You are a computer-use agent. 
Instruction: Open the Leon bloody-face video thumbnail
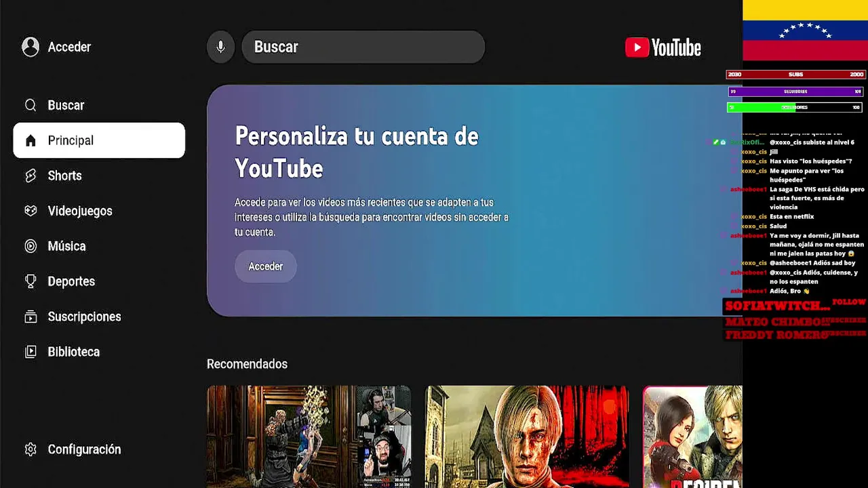tap(527, 436)
